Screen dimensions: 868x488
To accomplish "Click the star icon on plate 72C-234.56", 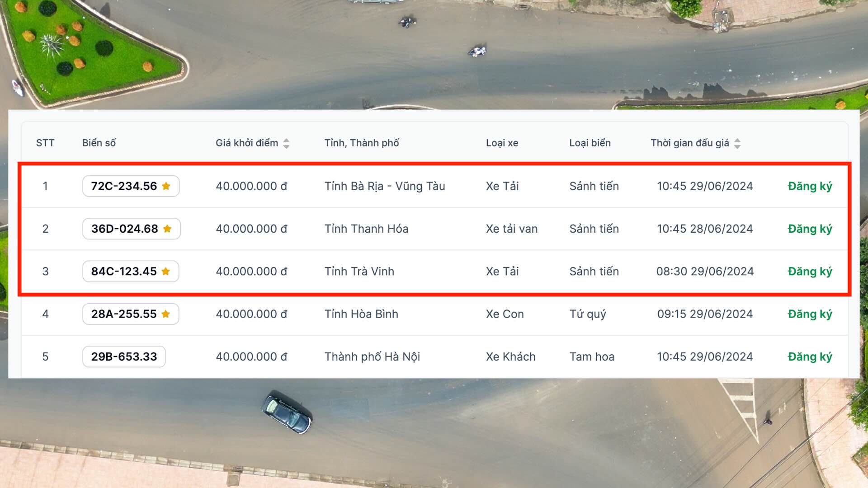I will [x=166, y=186].
